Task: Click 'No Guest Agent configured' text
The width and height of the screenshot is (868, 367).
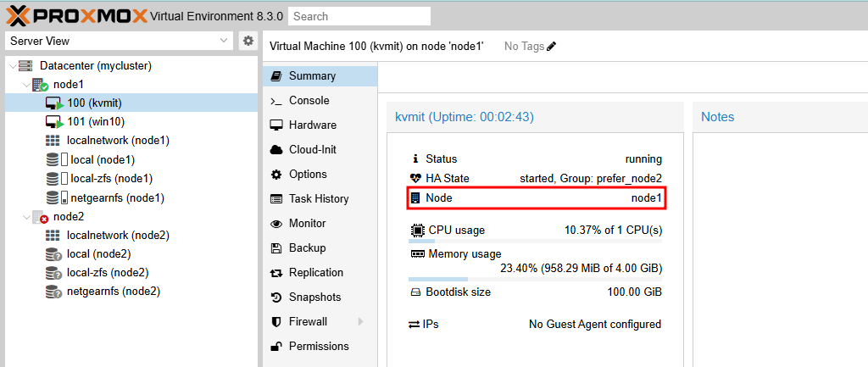Action: [x=595, y=324]
